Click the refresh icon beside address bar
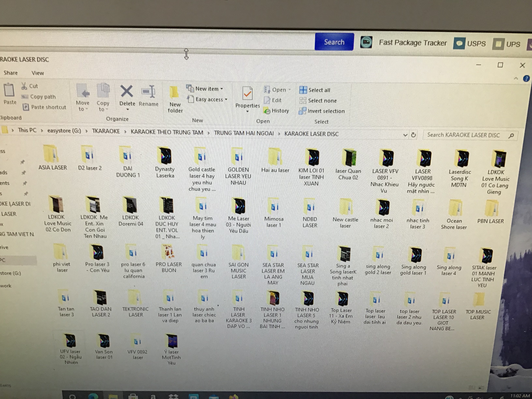 pyautogui.click(x=414, y=135)
